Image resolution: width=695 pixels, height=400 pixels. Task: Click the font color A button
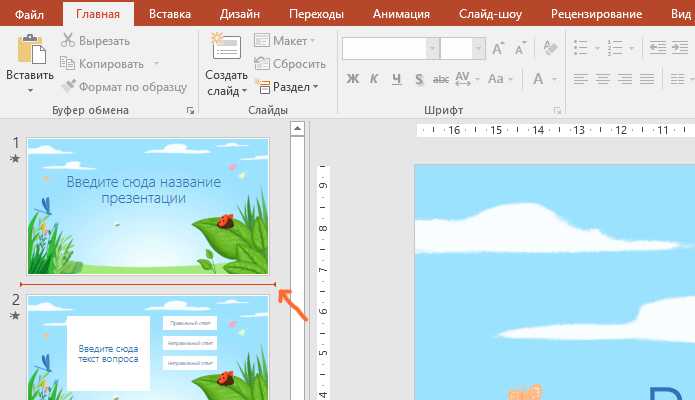coord(538,79)
